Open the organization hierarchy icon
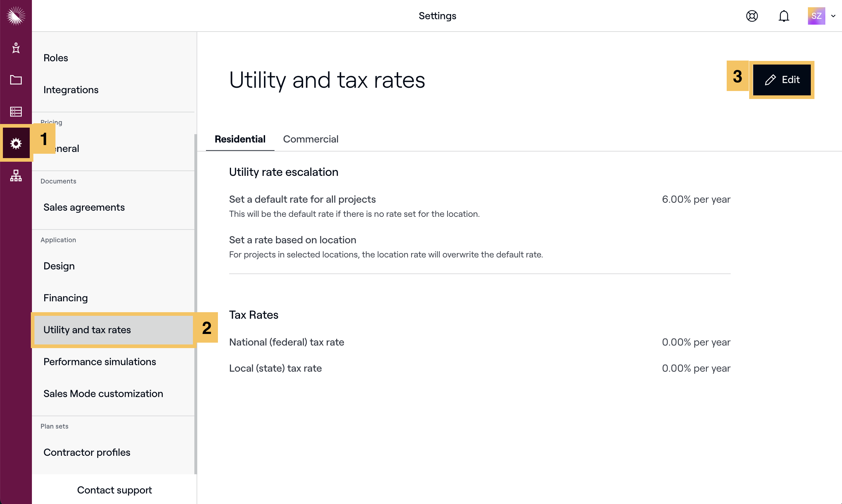The height and width of the screenshot is (504, 842). [x=16, y=175]
